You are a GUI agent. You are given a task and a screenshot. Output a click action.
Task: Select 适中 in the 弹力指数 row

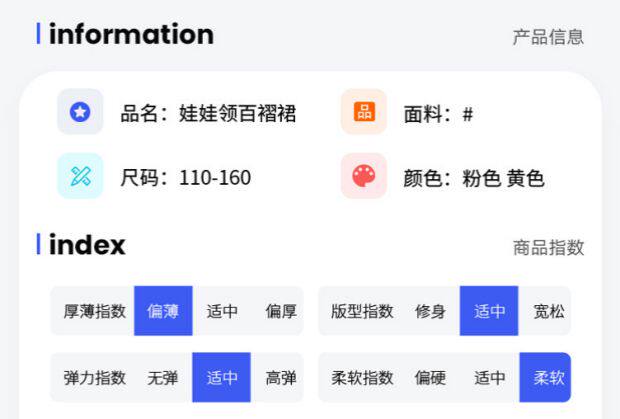point(222,377)
